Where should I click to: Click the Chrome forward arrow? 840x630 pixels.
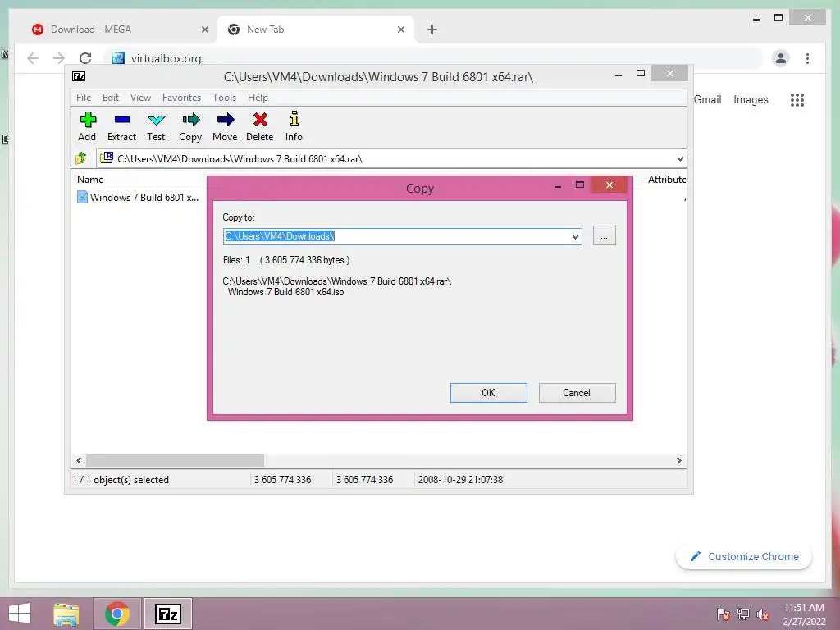(59, 58)
